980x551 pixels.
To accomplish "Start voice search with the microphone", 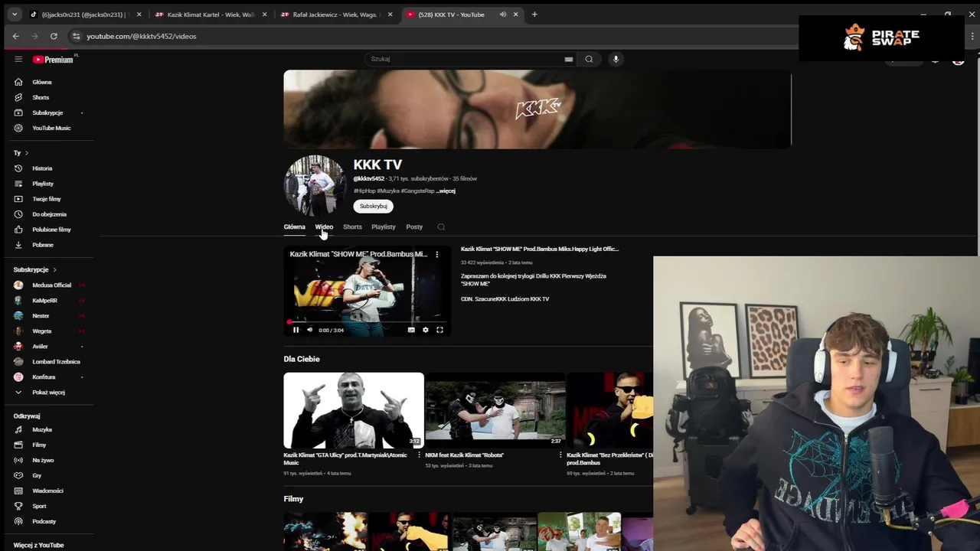I will [x=616, y=59].
